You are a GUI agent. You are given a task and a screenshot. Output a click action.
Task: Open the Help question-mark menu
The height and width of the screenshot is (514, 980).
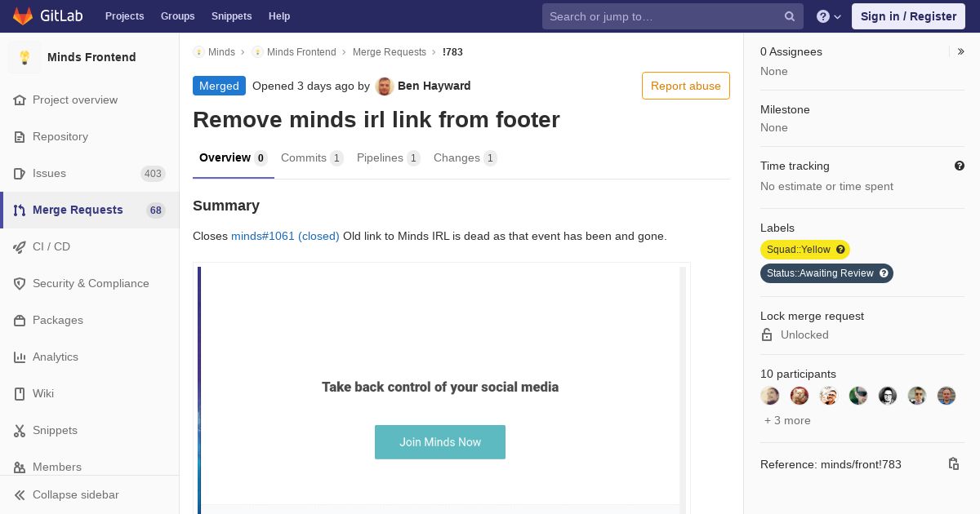829,16
